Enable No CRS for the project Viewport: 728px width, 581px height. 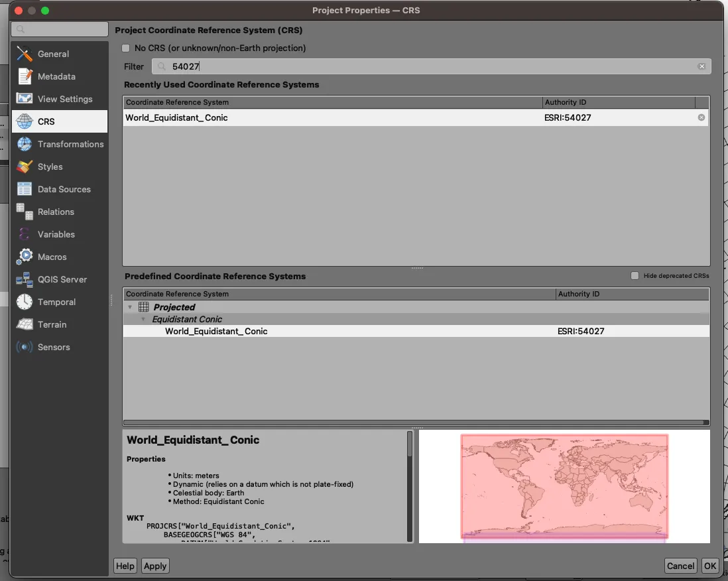coord(125,48)
